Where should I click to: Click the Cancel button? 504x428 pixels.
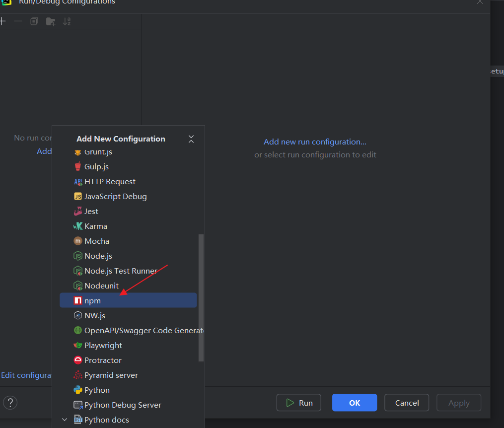[407, 403]
